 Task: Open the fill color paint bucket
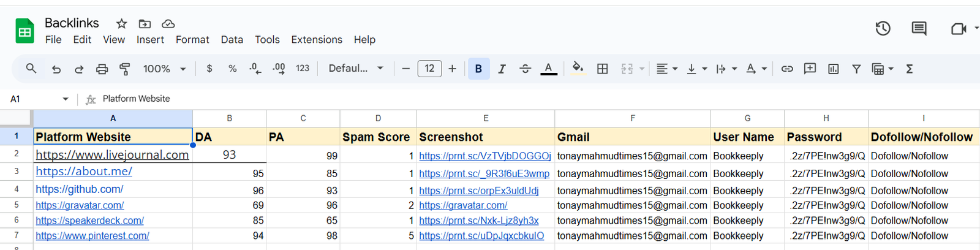[577, 69]
